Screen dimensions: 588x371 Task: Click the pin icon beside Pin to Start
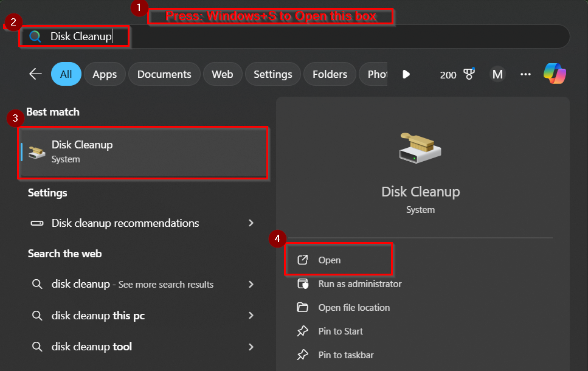[303, 331]
